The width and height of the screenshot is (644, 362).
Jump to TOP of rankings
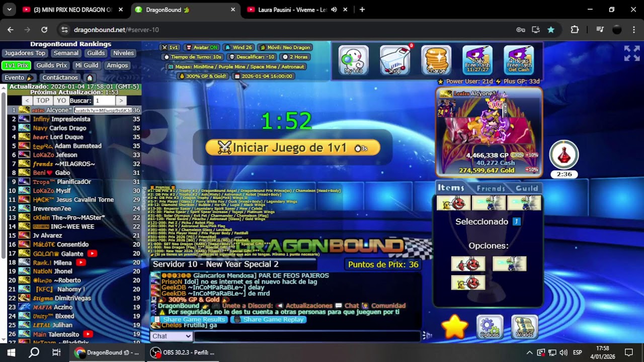(x=43, y=101)
